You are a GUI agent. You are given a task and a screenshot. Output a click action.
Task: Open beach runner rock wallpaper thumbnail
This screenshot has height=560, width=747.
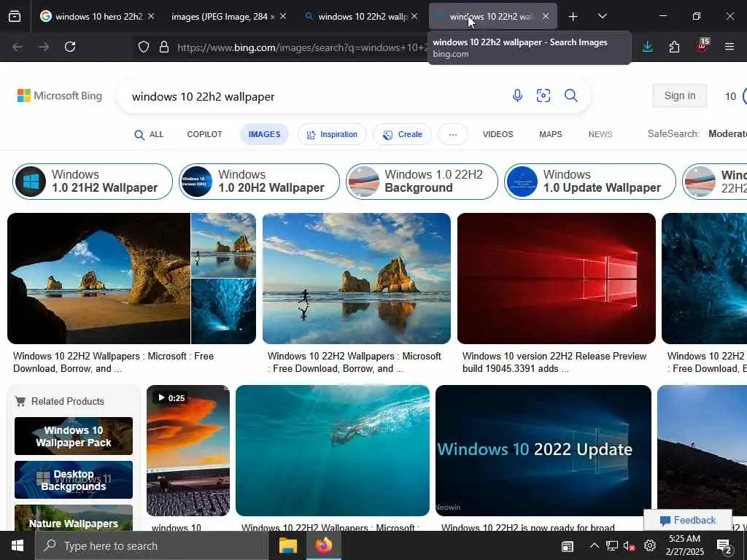pos(356,279)
